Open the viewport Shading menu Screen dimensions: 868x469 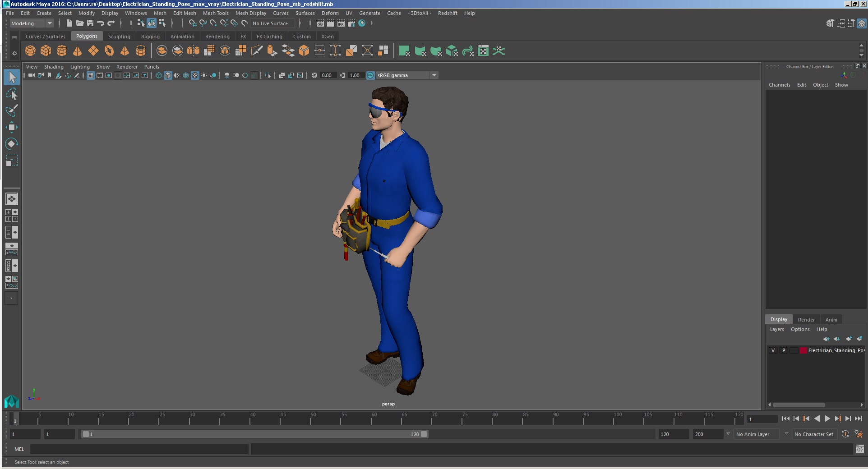click(54, 67)
